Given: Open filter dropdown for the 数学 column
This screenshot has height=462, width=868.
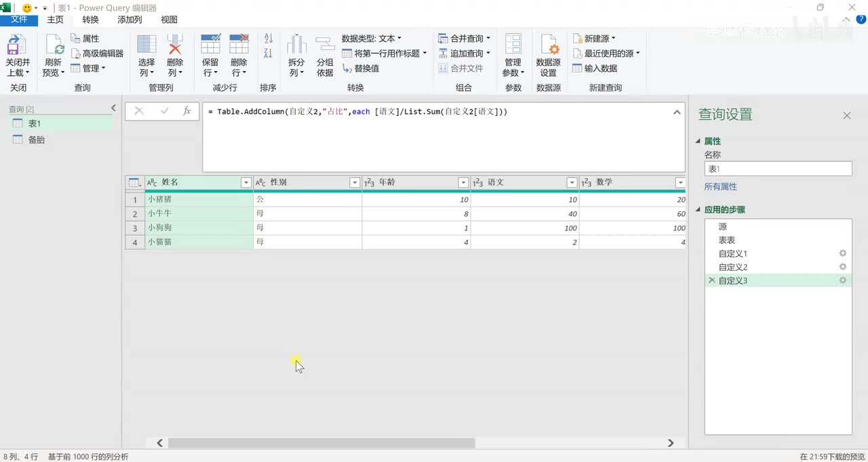Looking at the screenshot, I should click(680, 183).
